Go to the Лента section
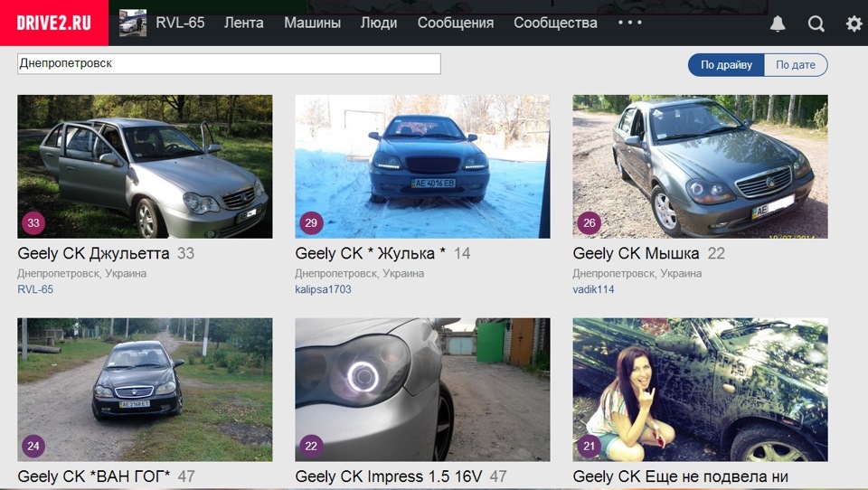868x490 pixels. [x=243, y=23]
